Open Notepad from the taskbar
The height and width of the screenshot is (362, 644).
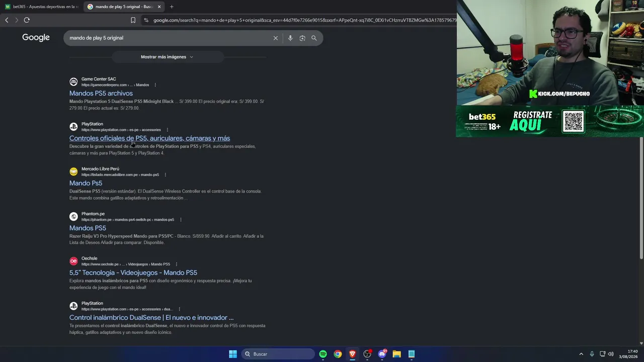[412, 354]
